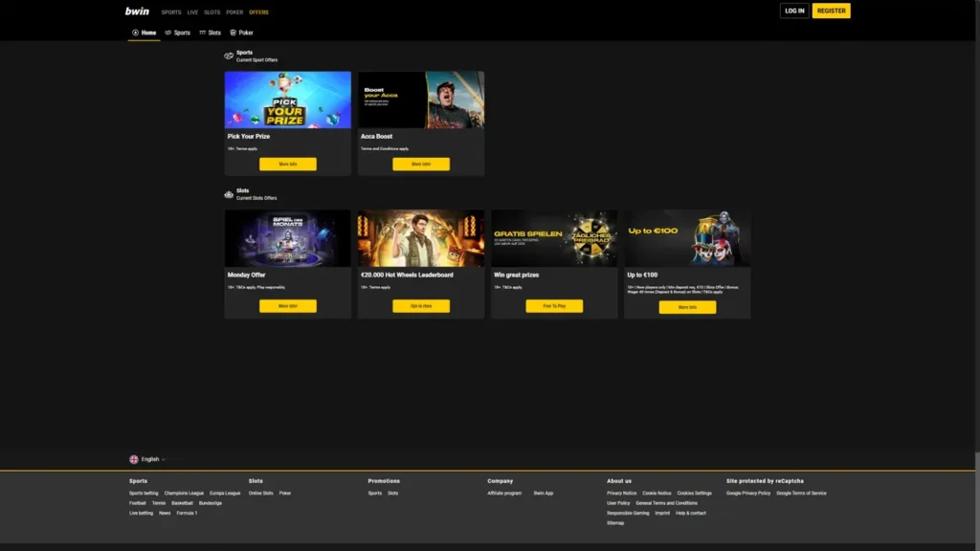Click More Info under Pick Your Prize
980x551 pixels.
(x=288, y=165)
